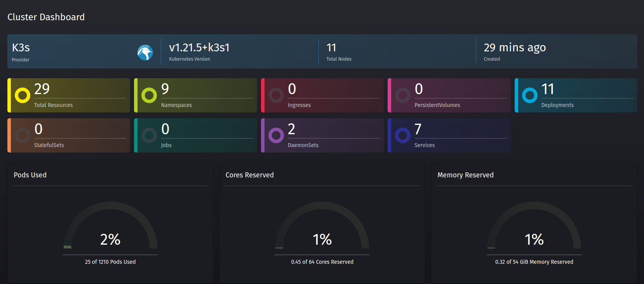Click the 1% Cores Reserved percentage
Screen dimensions: 644x284
(322, 239)
